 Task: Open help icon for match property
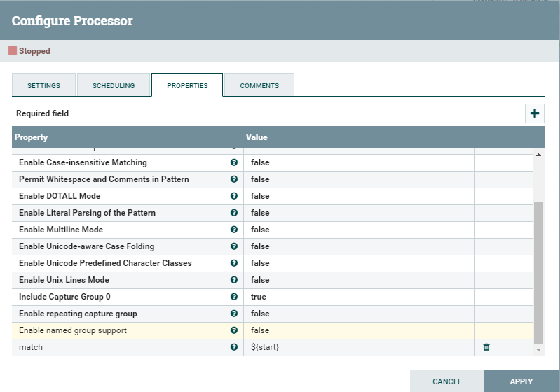pos(234,347)
